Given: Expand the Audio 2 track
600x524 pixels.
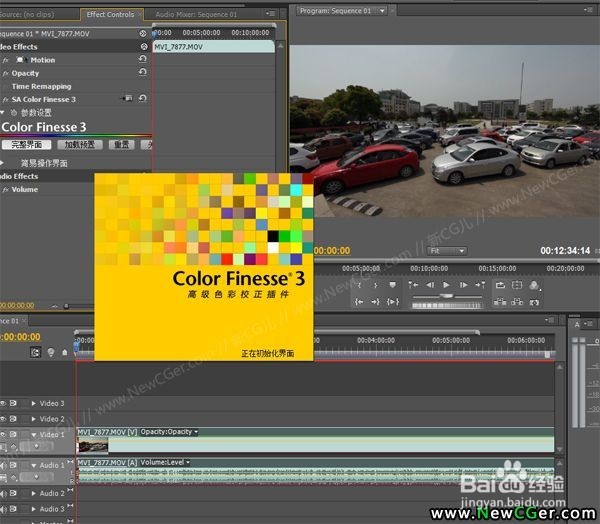Looking at the screenshot, I should click(34, 493).
